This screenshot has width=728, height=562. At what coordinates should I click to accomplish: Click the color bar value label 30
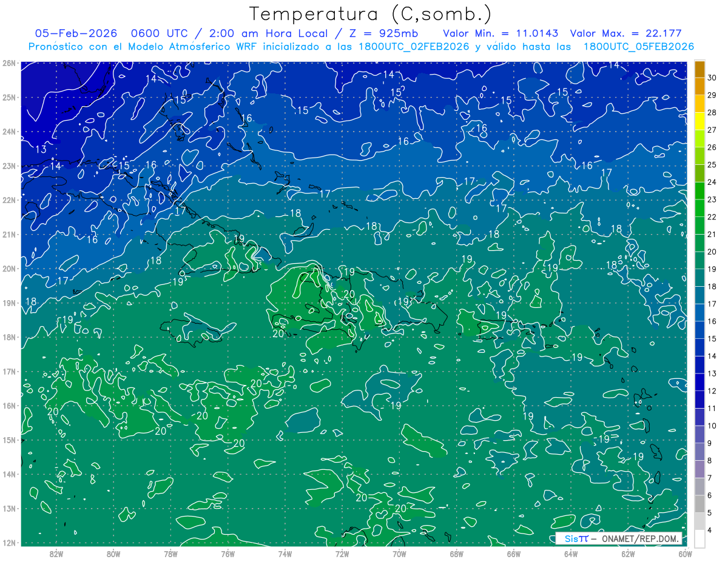[712, 78]
